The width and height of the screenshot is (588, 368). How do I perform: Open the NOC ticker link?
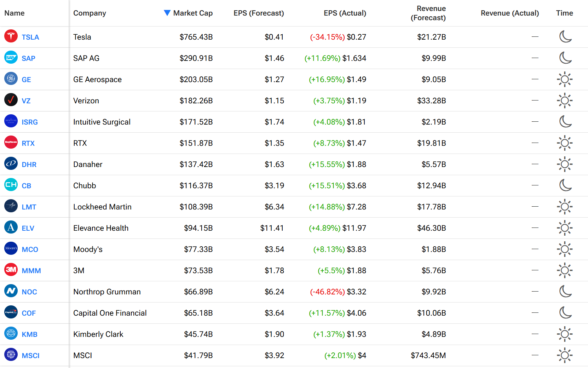(29, 292)
